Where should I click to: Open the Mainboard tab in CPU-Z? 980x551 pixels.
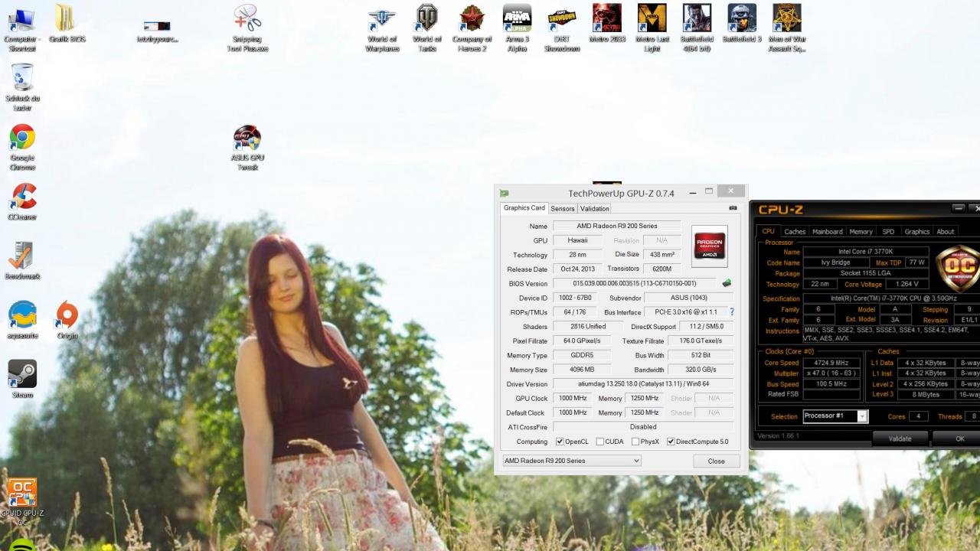click(x=828, y=231)
